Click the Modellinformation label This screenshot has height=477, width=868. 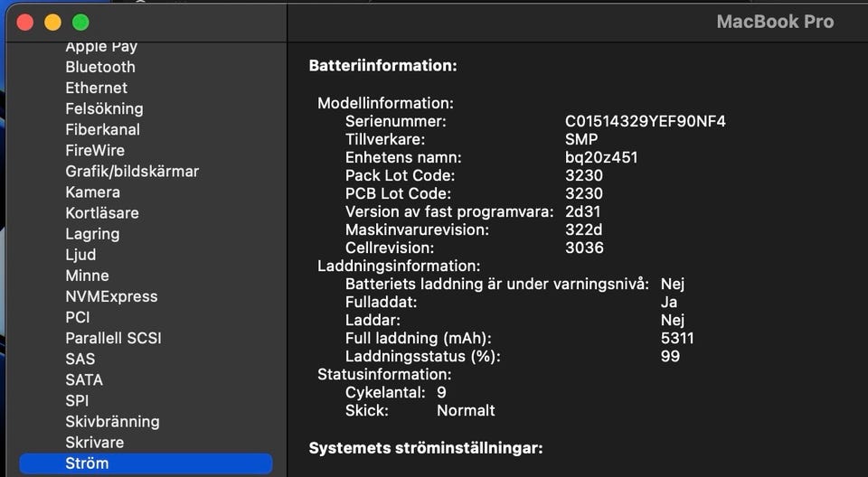click(385, 104)
